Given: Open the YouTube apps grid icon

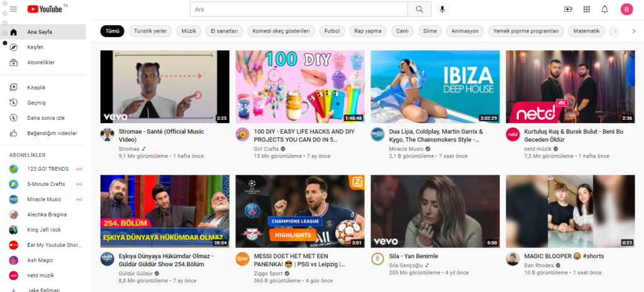Looking at the screenshot, I should coord(587,9).
